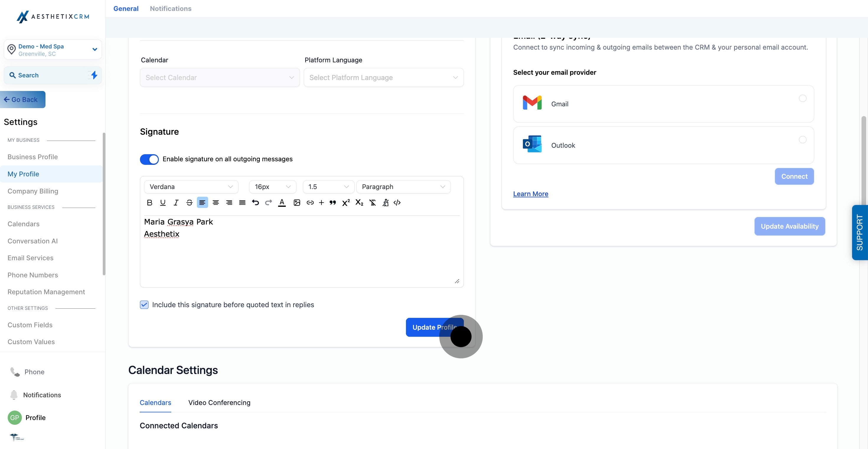Select Gmail as email provider
868x449 pixels.
click(x=802, y=98)
